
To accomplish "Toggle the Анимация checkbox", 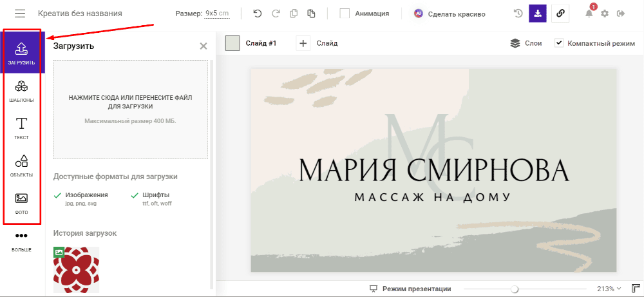I will (x=345, y=14).
